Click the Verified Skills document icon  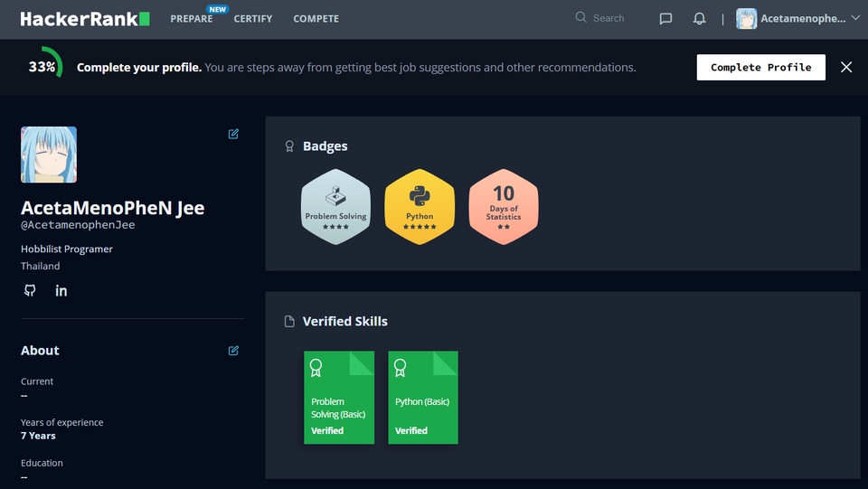pyautogui.click(x=289, y=322)
